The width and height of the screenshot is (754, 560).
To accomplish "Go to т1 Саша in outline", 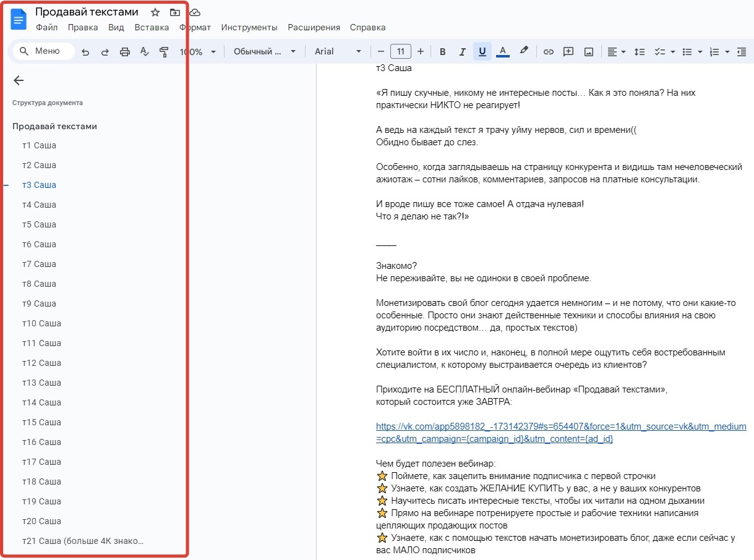I will coord(39,145).
